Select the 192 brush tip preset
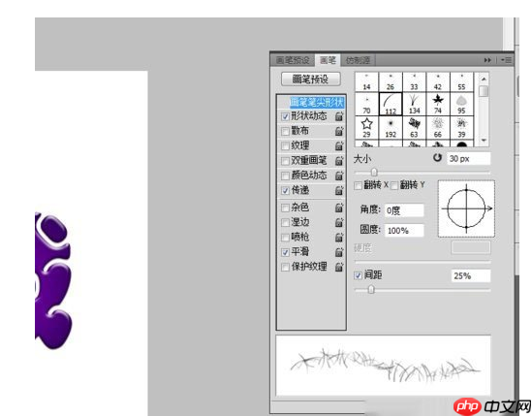 pyautogui.click(x=391, y=128)
